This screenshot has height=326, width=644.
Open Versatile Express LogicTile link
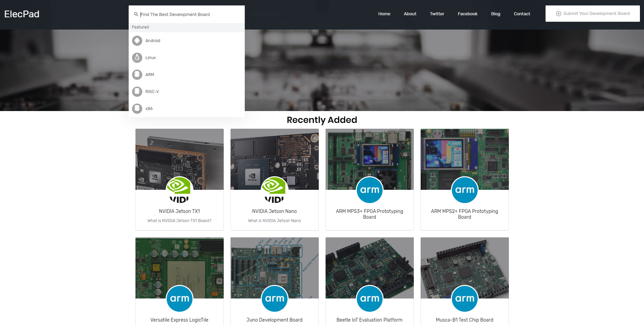180,320
